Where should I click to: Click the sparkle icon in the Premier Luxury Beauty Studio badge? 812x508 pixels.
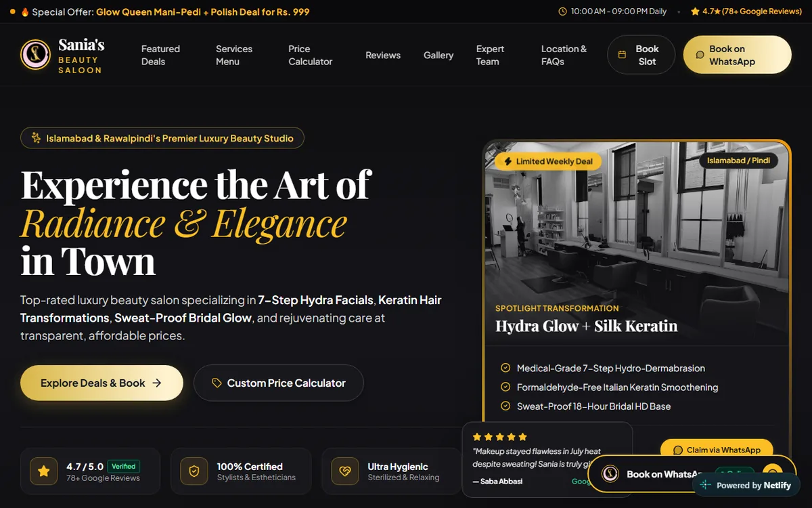(x=37, y=138)
